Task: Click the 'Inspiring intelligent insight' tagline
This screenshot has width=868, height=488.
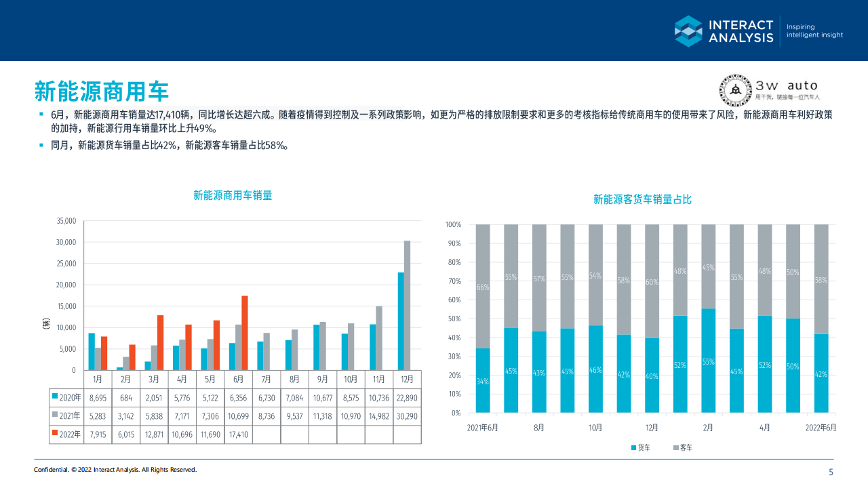Action: pos(814,31)
